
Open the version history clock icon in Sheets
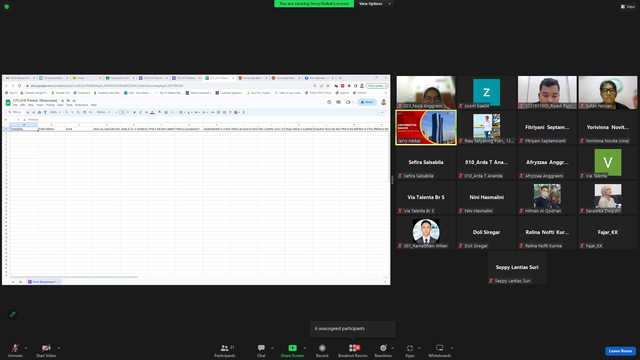pyautogui.click(x=329, y=102)
